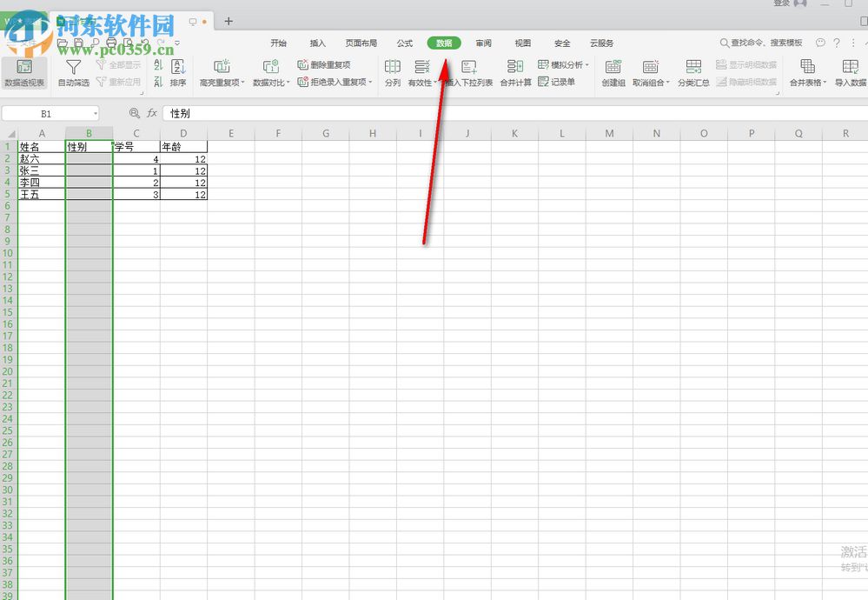Image resolution: width=868 pixels, height=600 pixels.
Task: Click 重新应用 reapply filter button
Action: (x=118, y=82)
